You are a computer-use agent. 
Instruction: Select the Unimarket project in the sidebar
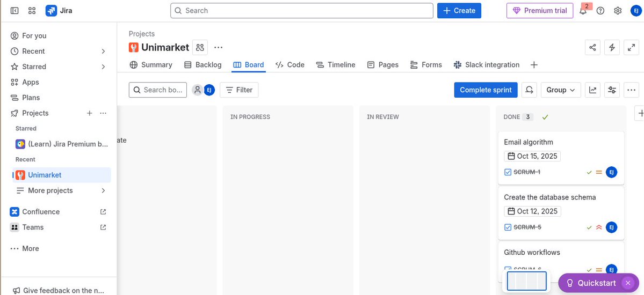[x=62, y=175]
